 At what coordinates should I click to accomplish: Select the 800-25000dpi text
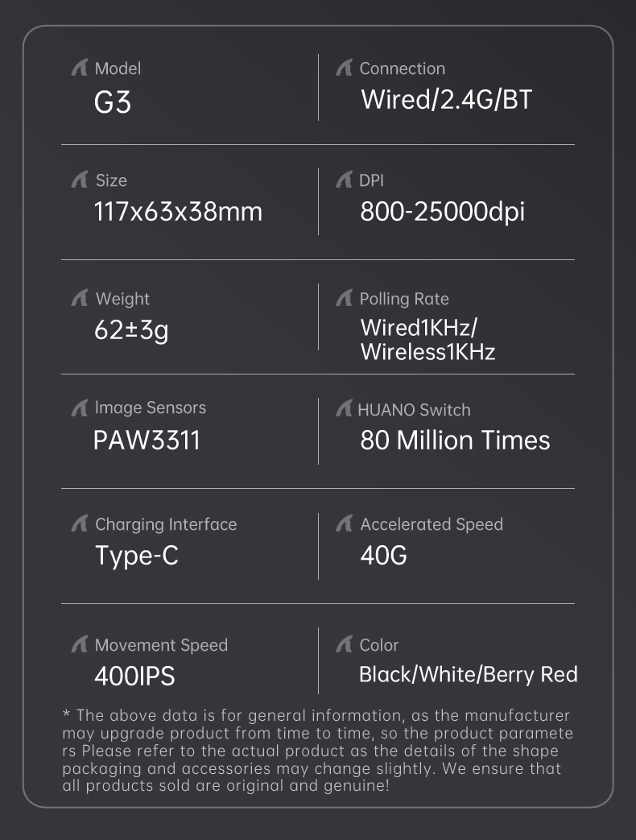pyautogui.click(x=442, y=212)
